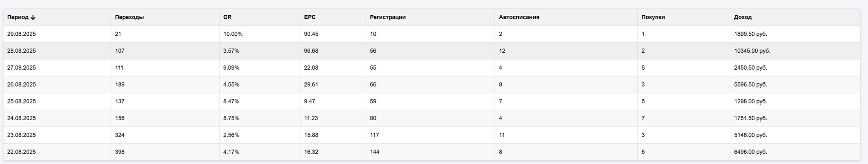This screenshot has width=868, height=164.
Task: Select the 26.08.2025 row date
Action: pos(22,85)
